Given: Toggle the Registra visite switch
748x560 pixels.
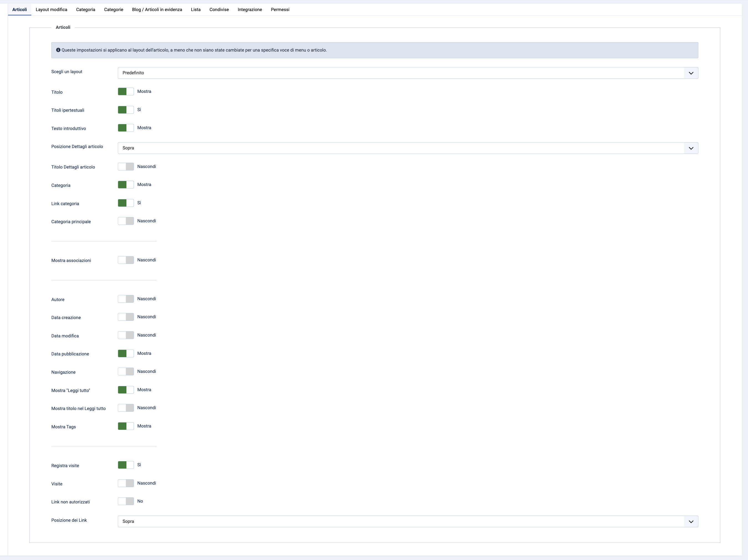Looking at the screenshot, I should 126,465.
